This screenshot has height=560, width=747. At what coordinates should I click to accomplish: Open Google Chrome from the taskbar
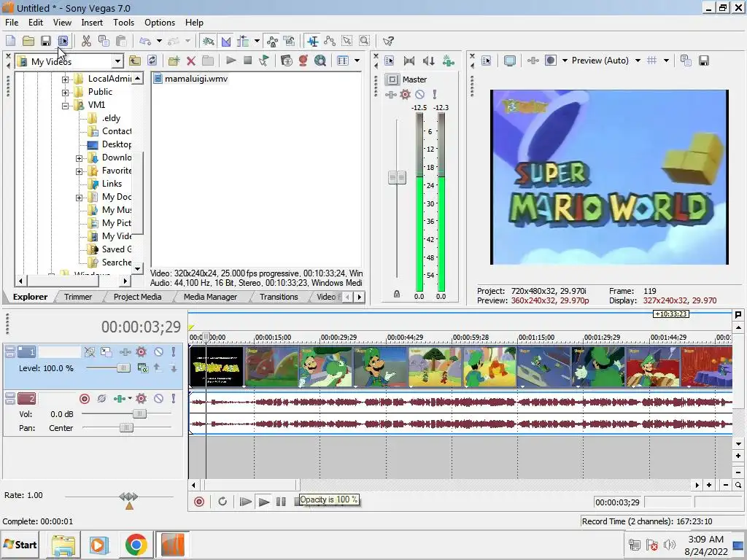[x=136, y=545]
